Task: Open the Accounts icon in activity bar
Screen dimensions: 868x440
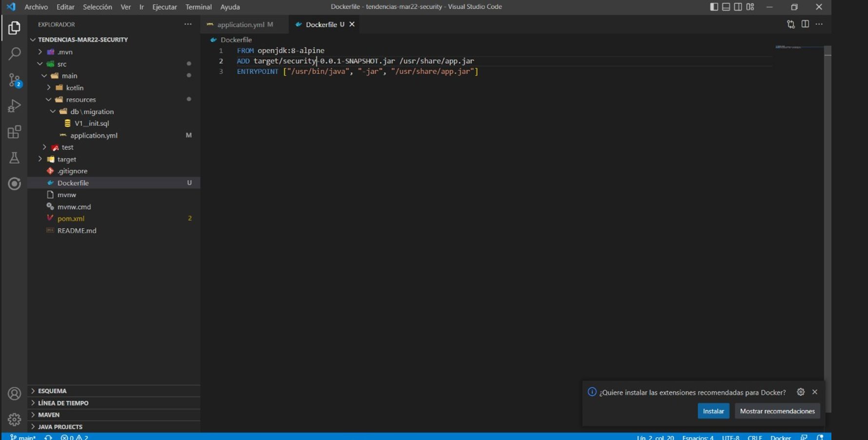Action: coord(14,393)
